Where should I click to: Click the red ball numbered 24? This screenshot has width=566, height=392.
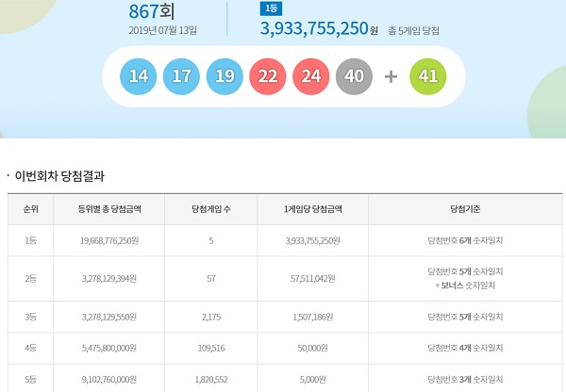coord(310,76)
